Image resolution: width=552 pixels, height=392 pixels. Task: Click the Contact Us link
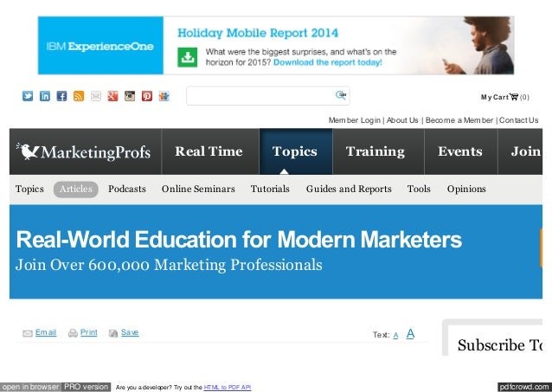[518, 120]
